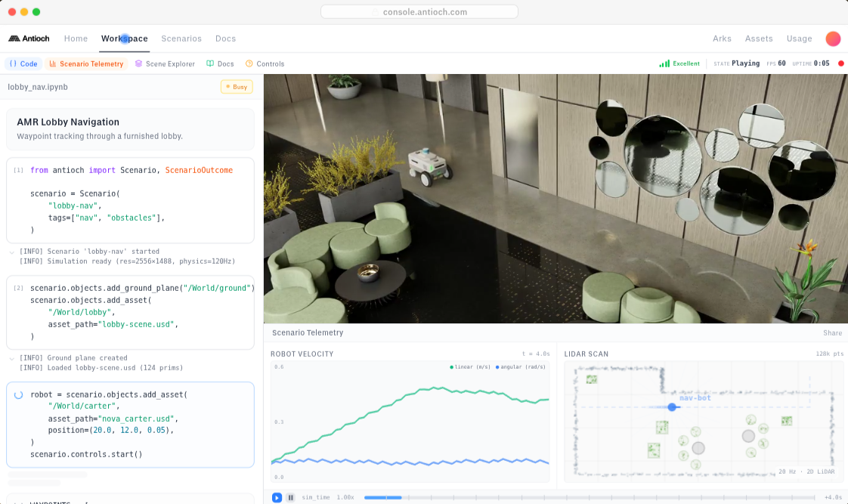Click the Share link in telemetry

832,332
